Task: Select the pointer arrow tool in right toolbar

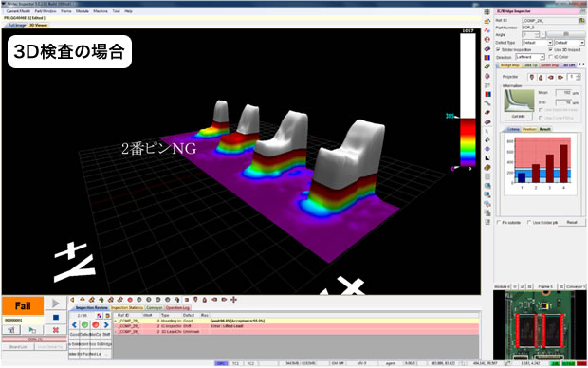Action: pyautogui.click(x=487, y=131)
